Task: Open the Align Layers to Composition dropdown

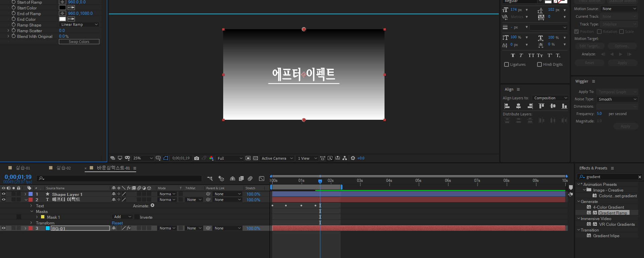Action: click(550, 98)
